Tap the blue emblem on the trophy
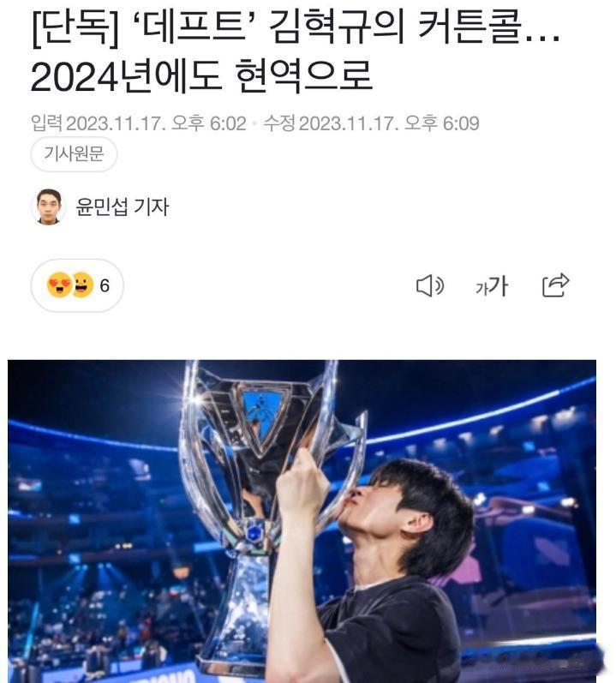This screenshot has width=616, height=683. pos(260,416)
